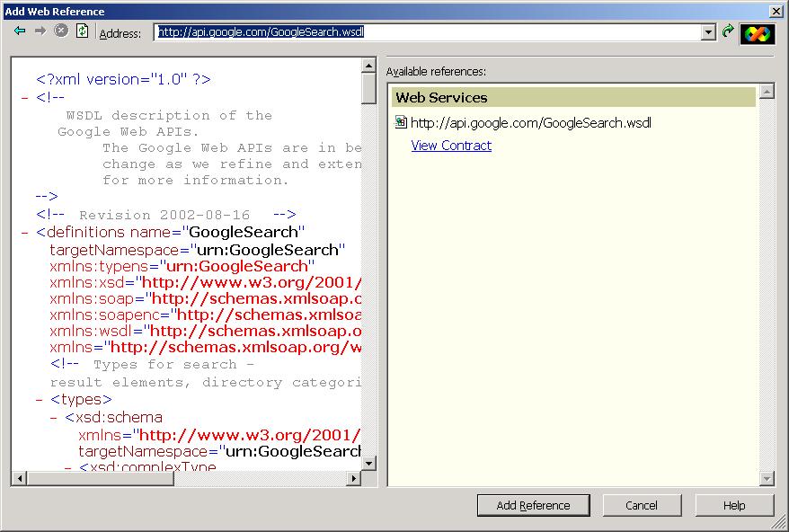Click the xmlns:soap attribute line

click(x=205, y=298)
